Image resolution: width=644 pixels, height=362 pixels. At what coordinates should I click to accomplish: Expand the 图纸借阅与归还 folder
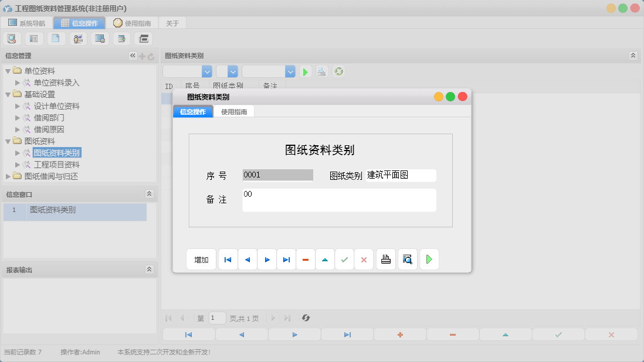click(x=8, y=176)
